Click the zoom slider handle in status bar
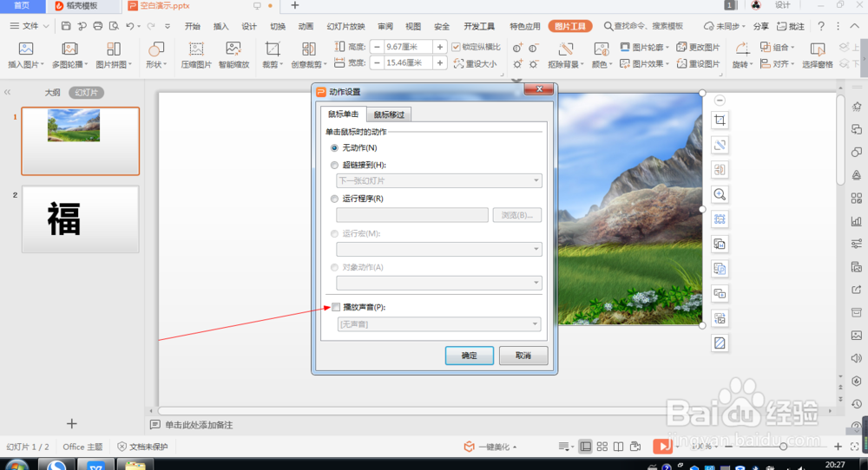This screenshot has height=470, width=868. [783, 447]
